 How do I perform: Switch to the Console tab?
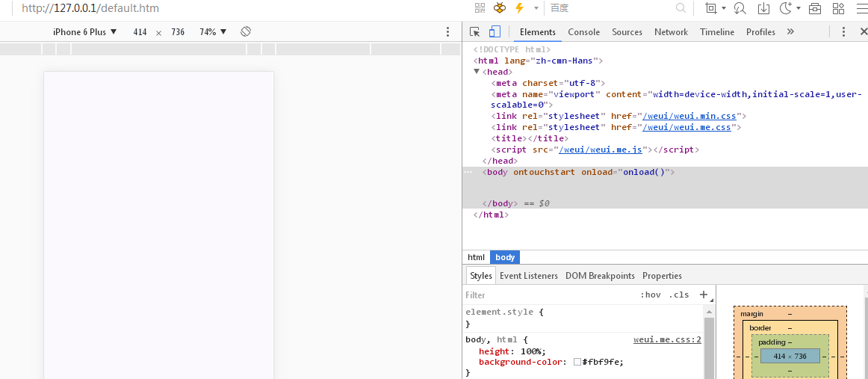tap(583, 32)
